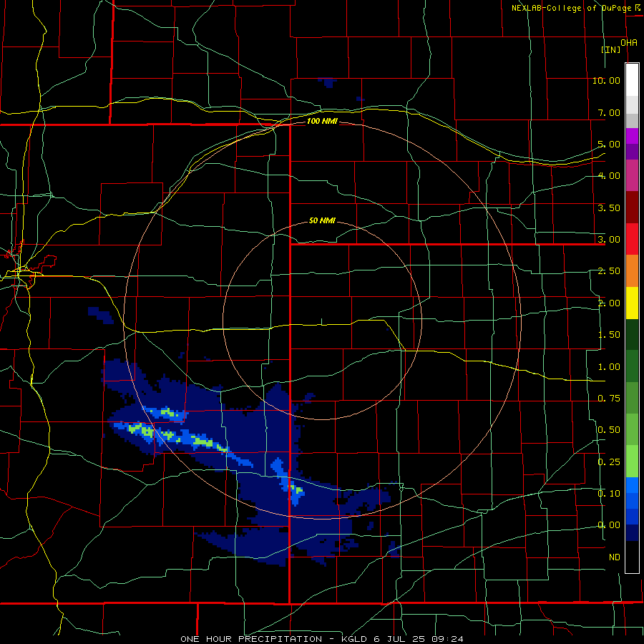Click the 2.00 legend value

609,303
